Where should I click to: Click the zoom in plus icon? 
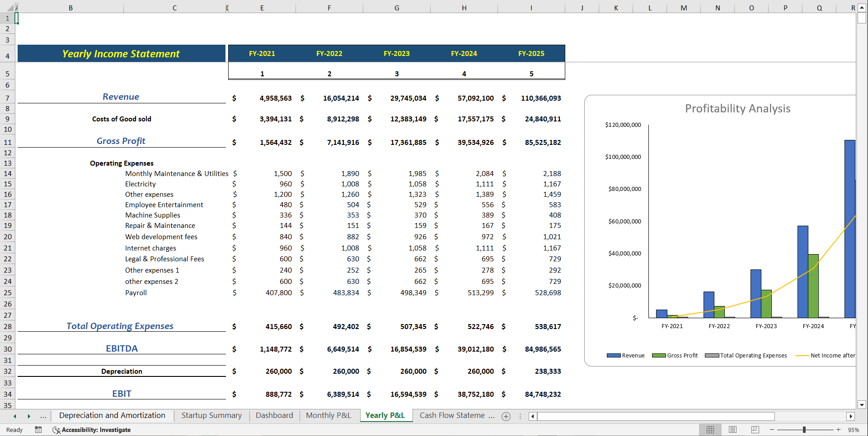838,430
